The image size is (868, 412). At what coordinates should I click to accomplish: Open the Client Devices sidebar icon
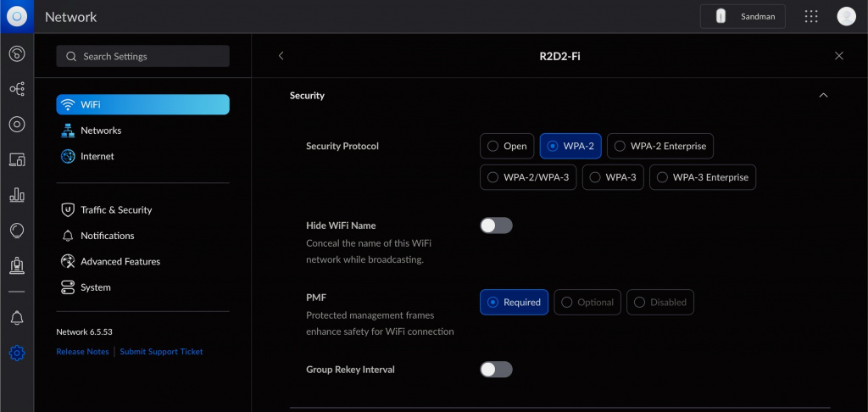[17, 160]
